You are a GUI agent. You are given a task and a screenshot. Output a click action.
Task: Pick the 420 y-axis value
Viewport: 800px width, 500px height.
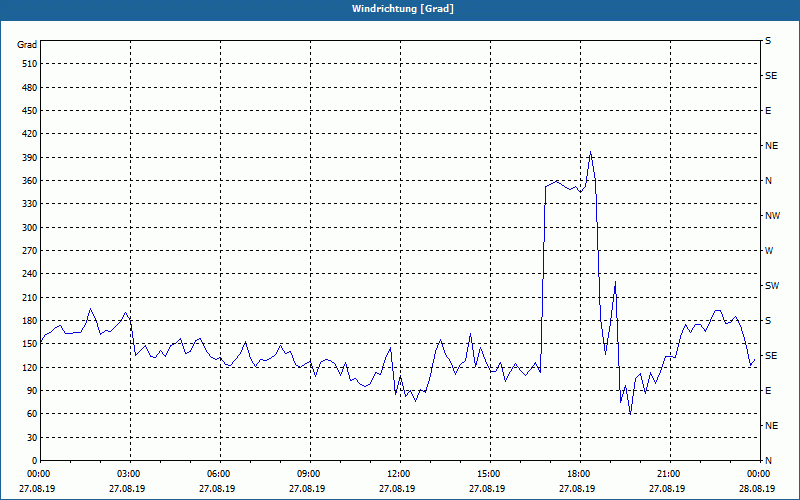30,134
